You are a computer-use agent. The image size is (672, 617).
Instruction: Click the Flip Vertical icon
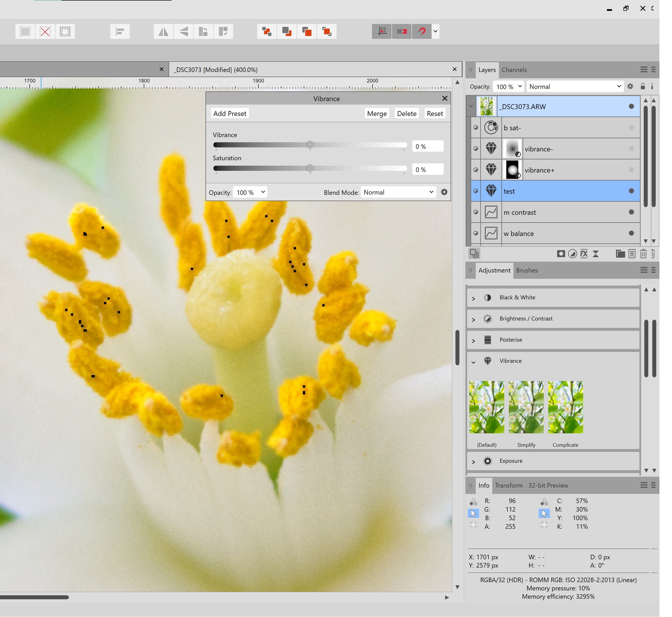pyautogui.click(x=183, y=32)
